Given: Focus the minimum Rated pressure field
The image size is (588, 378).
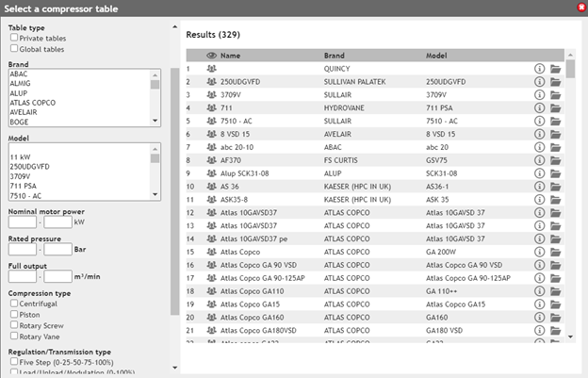Looking at the screenshot, I should (23, 249).
